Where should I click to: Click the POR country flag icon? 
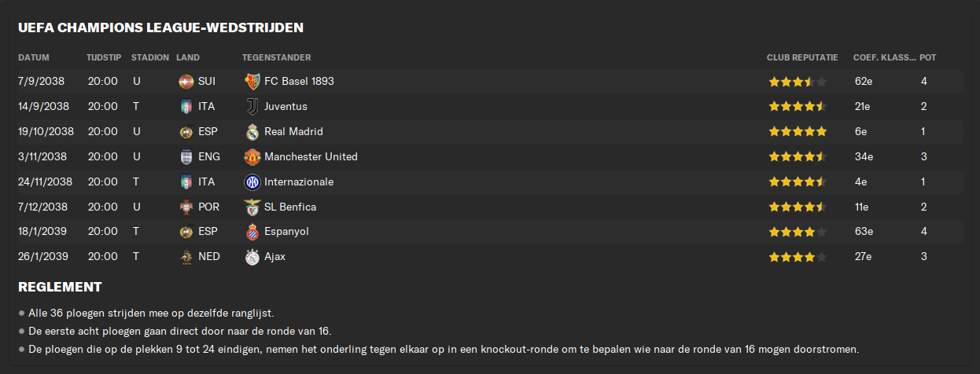186,207
